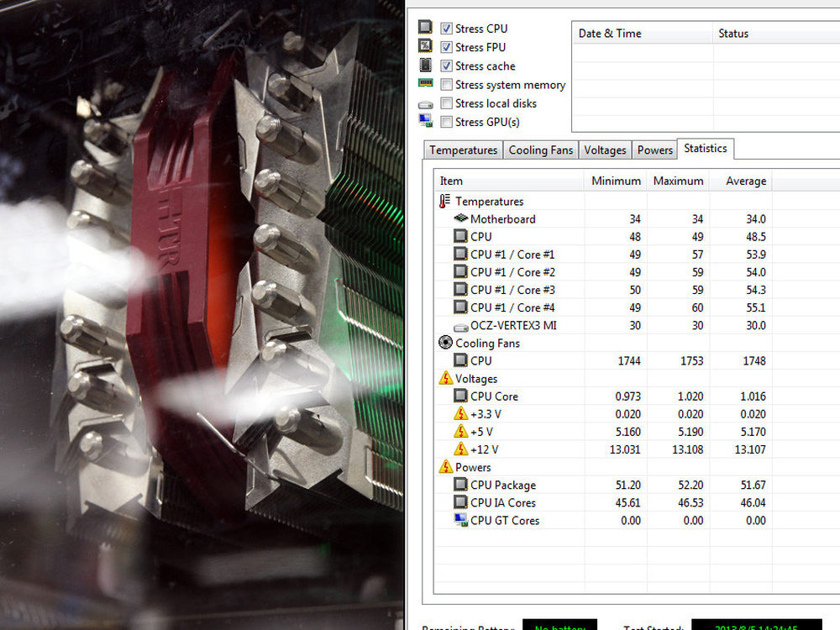Click the hard disk icon beside Stress local disks
Screen dimensions: 840x630
pyautogui.click(x=426, y=104)
